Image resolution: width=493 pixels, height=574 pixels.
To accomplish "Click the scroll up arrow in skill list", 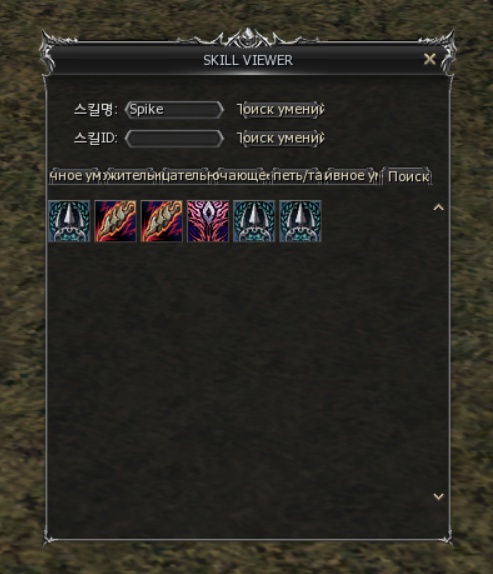I will point(438,208).
